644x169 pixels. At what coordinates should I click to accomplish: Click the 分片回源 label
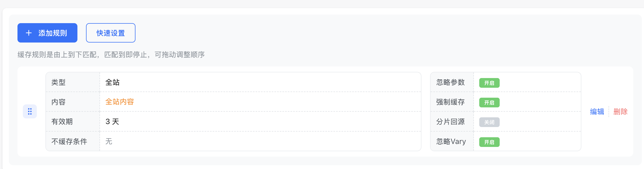(x=450, y=122)
